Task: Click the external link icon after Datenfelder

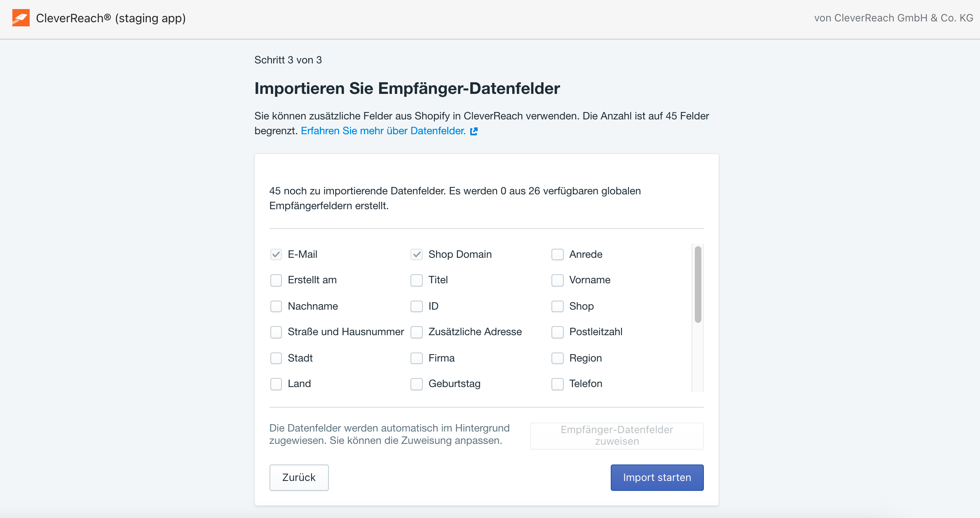Action: point(474,131)
